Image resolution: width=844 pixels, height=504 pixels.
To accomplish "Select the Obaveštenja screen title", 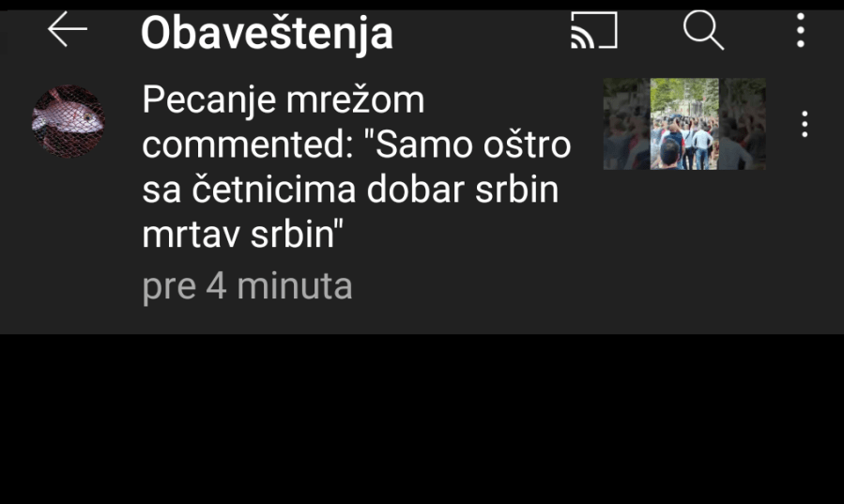I will (x=267, y=32).
